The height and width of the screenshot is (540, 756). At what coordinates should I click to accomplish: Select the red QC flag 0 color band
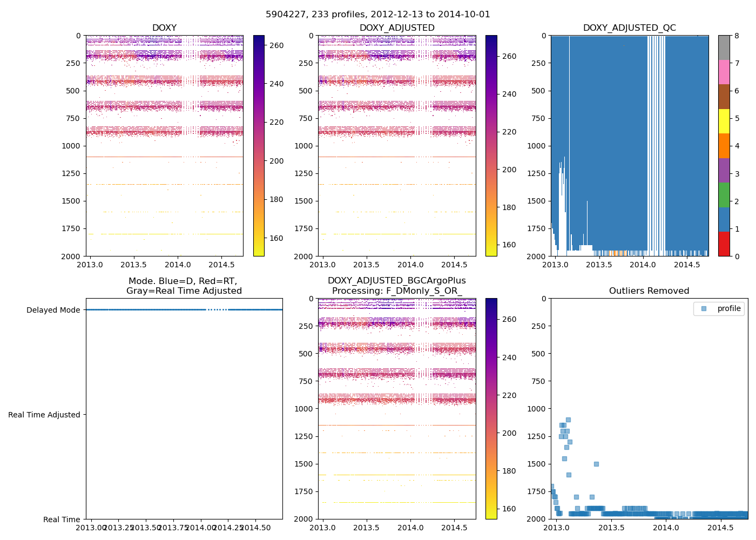pyautogui.click(x=724, y=244)
